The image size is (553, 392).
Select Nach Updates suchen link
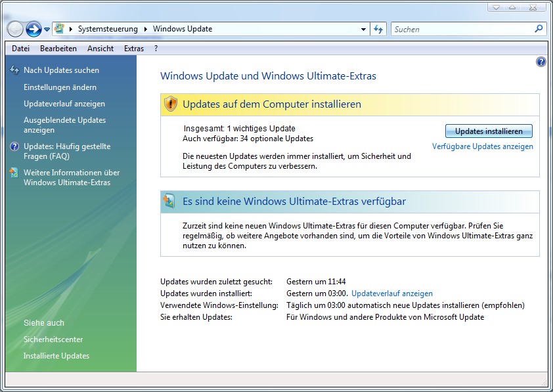[61, 70]
